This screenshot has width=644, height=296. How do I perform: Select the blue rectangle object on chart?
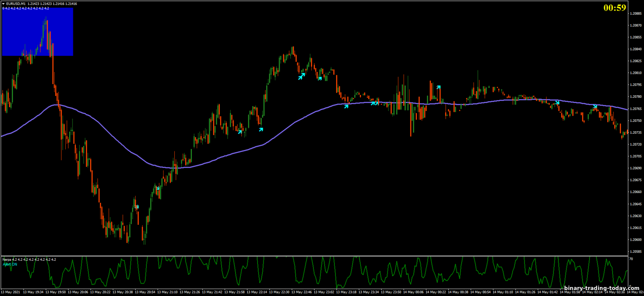click(37, 32)
